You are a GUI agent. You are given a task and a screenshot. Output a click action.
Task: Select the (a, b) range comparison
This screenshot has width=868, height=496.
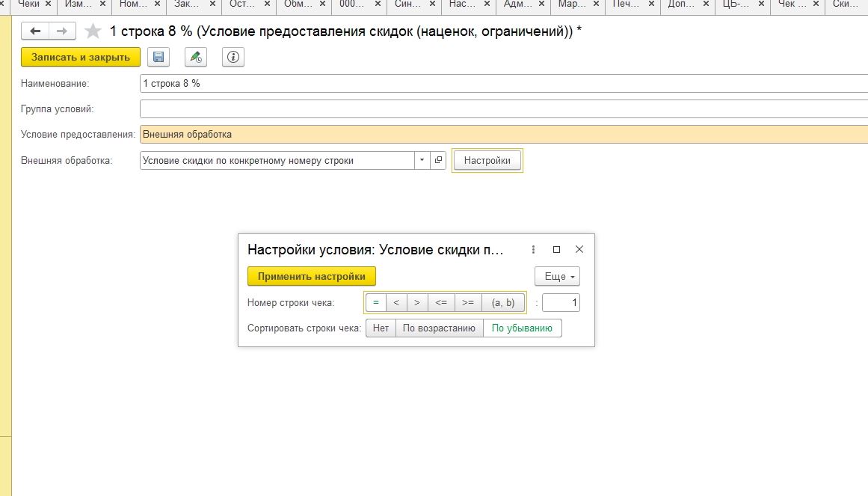(503, 302)
